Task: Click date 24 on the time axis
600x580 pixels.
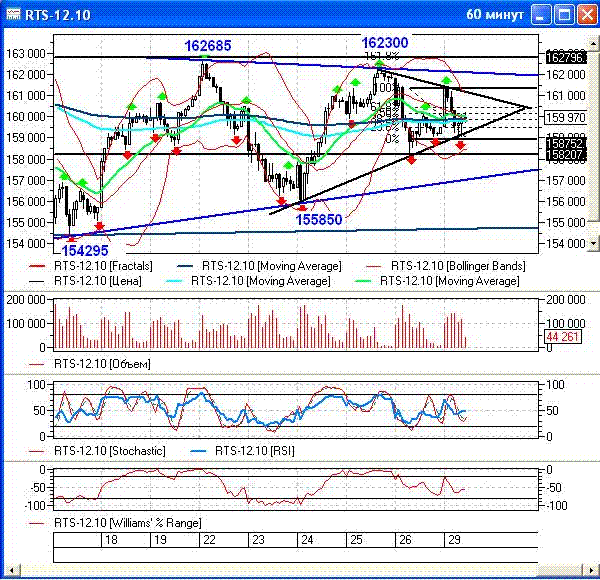Action: point(307,540)
